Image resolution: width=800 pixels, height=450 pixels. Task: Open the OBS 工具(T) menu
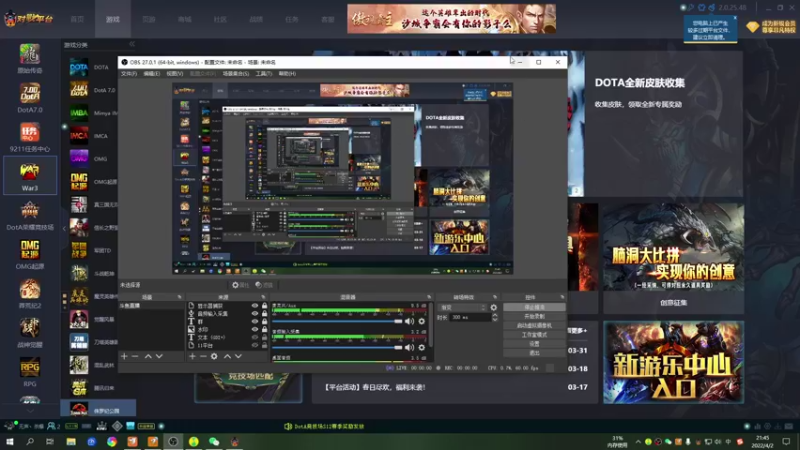tap(264, 73)
